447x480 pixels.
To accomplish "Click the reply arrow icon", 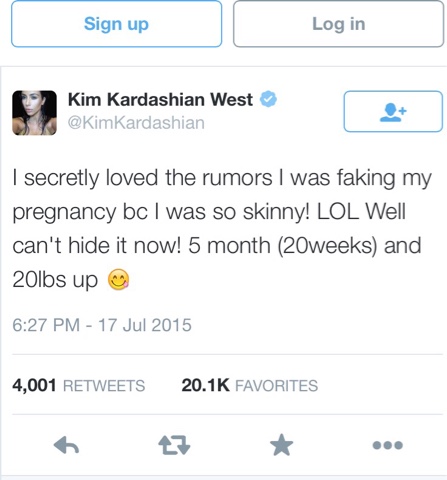I will pos(66,445).
